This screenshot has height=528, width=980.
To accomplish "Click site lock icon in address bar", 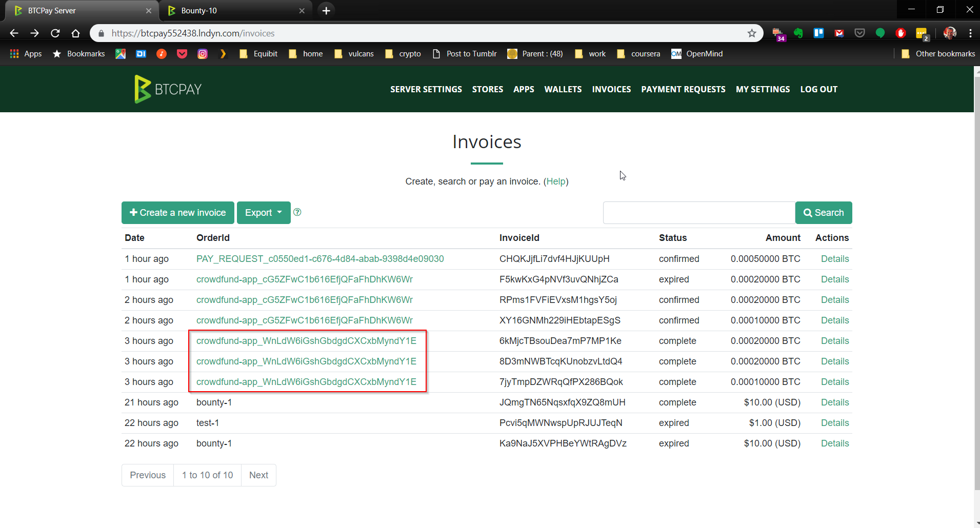I will (101, 33).
